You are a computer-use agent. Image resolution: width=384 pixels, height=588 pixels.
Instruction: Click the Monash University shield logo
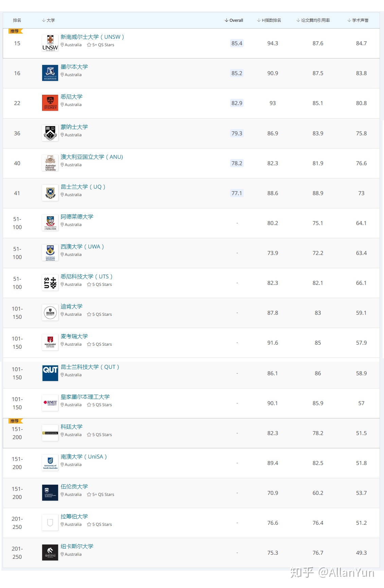point(50,133)
